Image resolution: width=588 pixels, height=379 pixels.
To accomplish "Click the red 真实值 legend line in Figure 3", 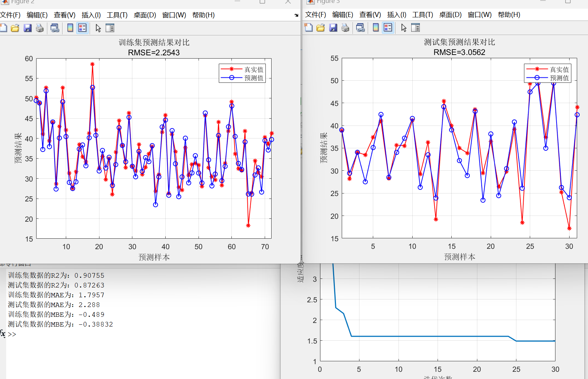I will pos(537,69).
